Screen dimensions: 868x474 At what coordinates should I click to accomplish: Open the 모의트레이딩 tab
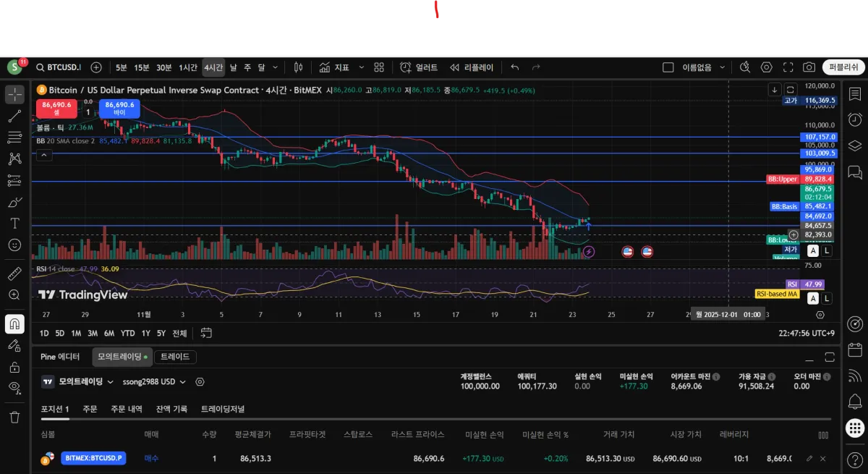point(122,357)
